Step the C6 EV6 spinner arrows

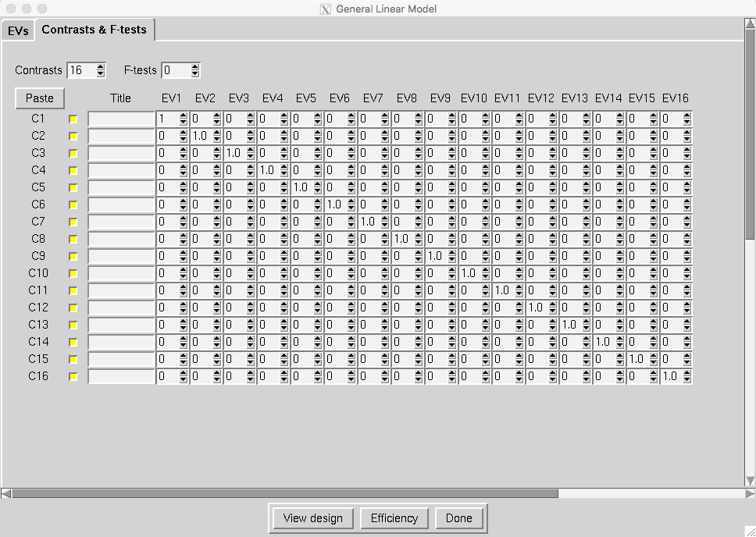[x=351, y=204]
